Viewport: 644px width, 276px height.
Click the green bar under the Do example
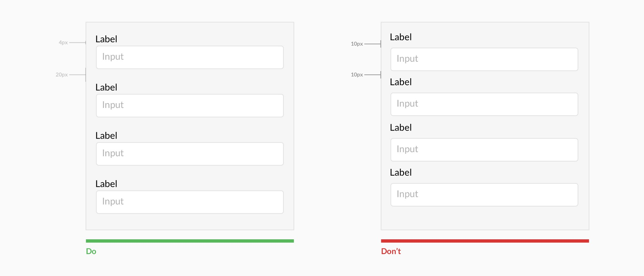coord(190,241)
